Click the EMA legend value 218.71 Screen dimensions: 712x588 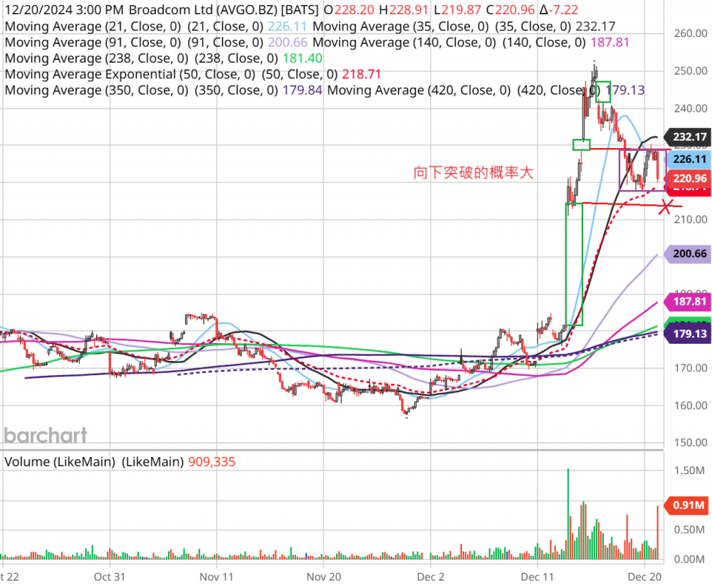[x=362, y=74]
